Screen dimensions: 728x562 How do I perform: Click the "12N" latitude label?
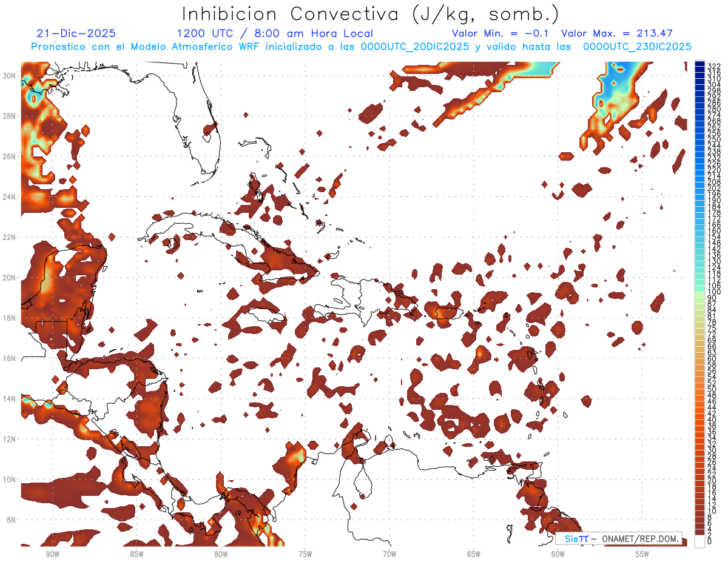pos(10,438)
